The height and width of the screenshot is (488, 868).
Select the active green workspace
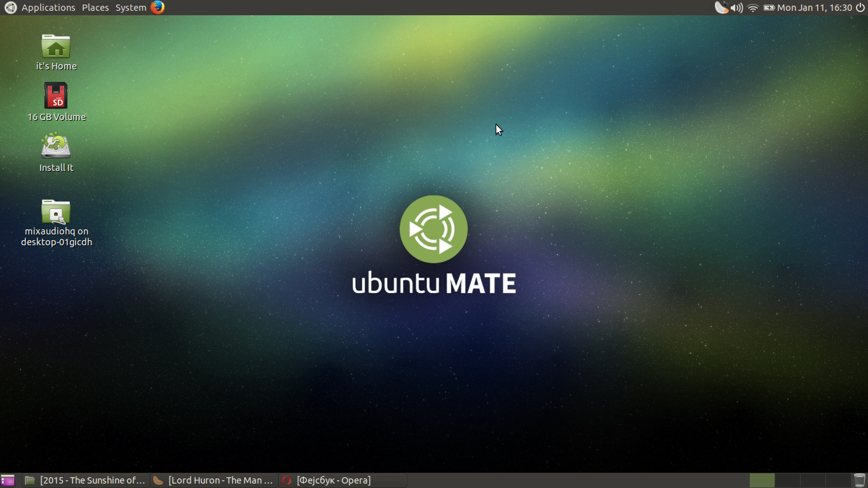coord(763,480)
